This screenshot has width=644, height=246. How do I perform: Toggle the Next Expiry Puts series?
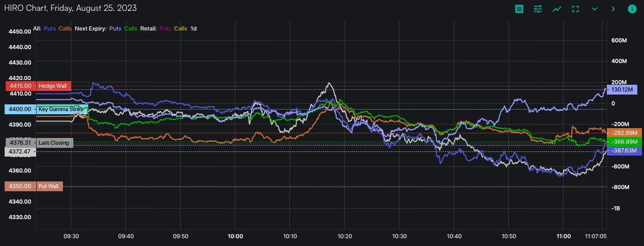click(x=116, y=28)
